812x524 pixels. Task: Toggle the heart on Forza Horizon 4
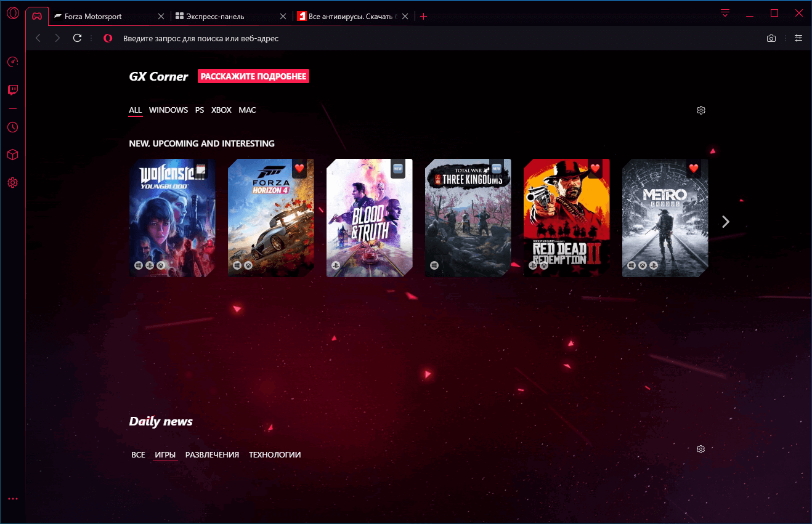[299, 169]
